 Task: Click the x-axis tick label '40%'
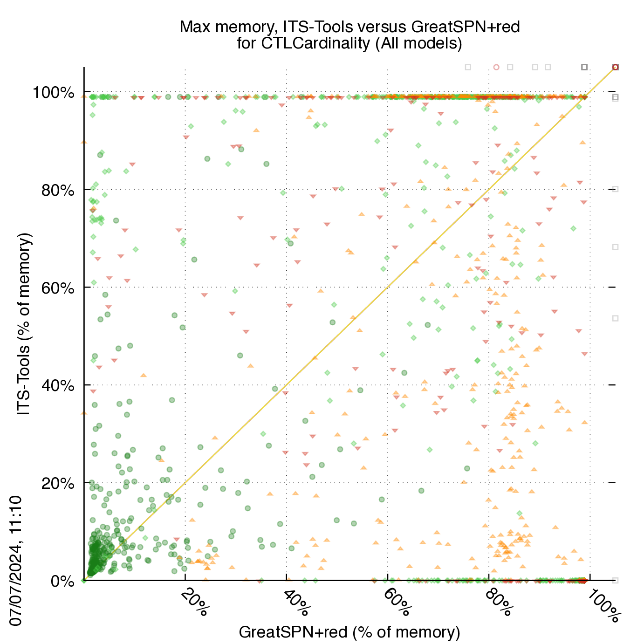coord(296,602)
